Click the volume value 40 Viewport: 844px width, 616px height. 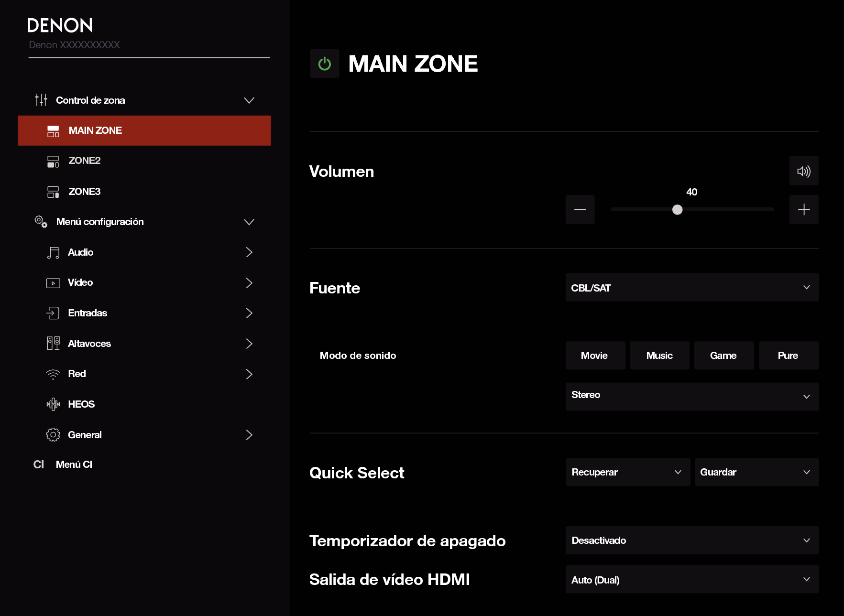click(x=692, y=192)
